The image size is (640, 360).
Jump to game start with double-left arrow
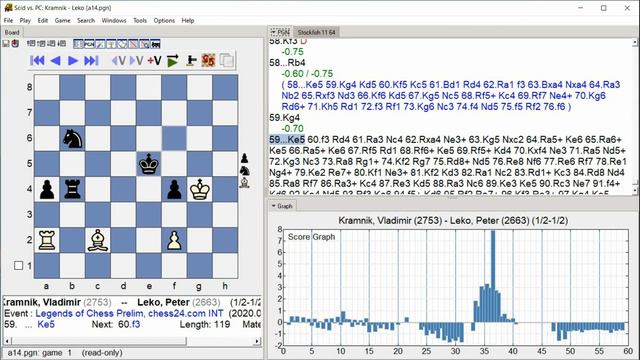pyautogui.click(x=37, y=61)
